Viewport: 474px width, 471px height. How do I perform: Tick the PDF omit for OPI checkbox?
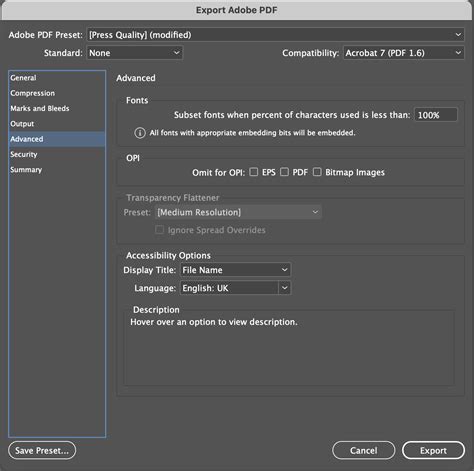284,172
